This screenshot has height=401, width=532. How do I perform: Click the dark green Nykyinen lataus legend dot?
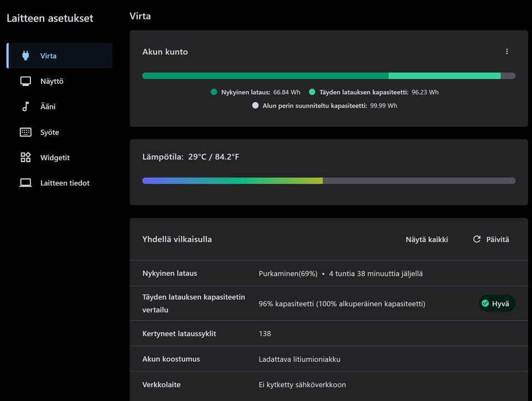coord(214,92)
